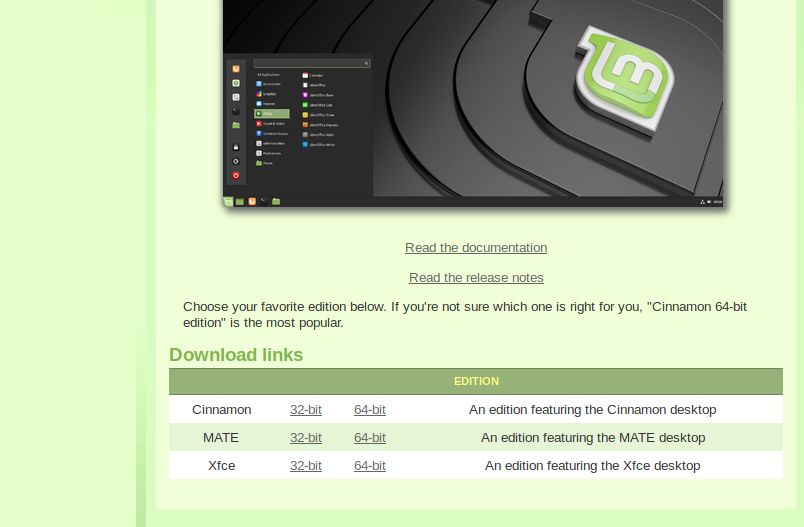
Task: Open the Read the release notes link
Action: tap(476, 277)
